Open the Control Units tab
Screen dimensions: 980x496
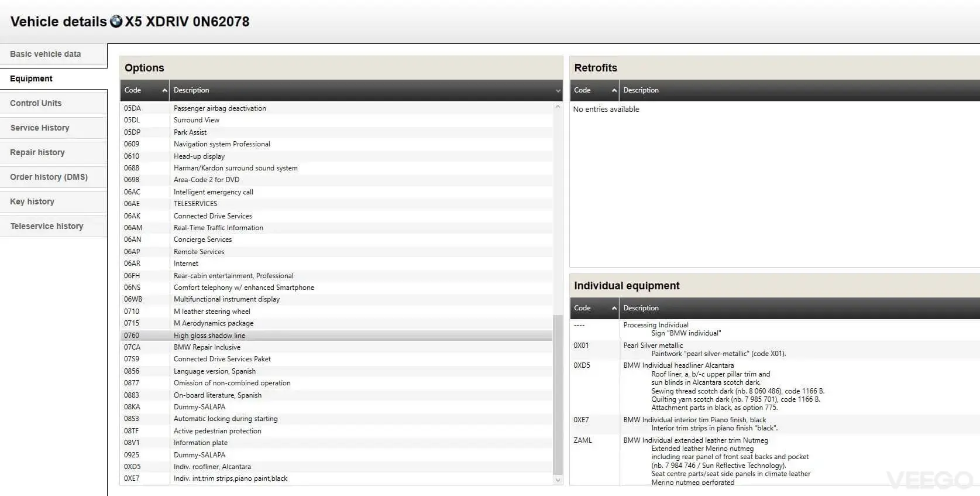point(53,103)
